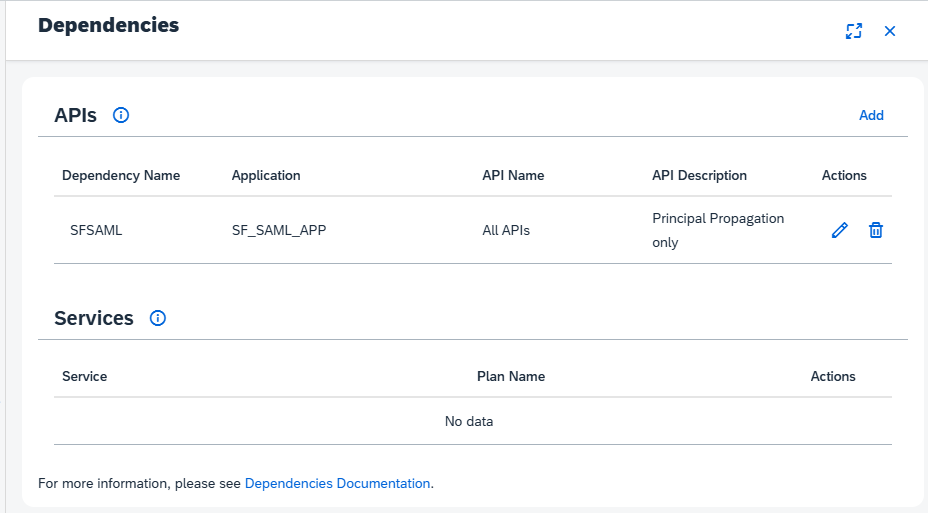The height and width of the screenshot is (513, 928).
Task: Show info about APIs section
Action: tap(121, 115)
